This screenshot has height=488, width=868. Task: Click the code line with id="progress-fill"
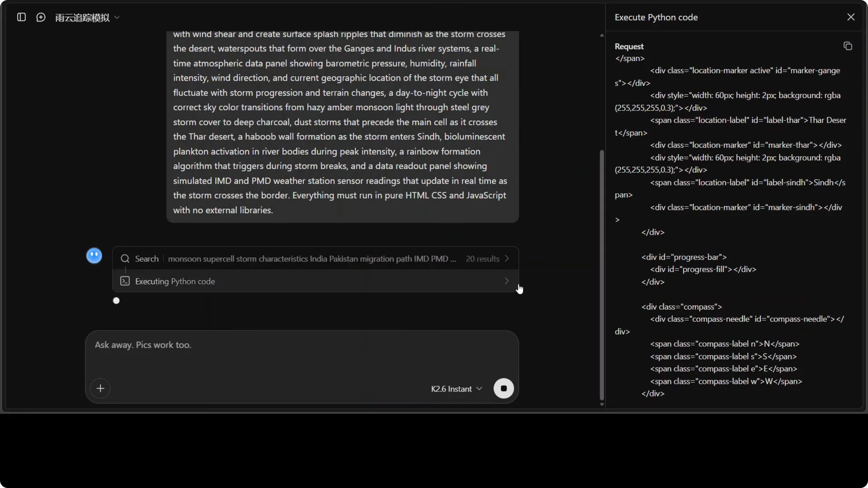703,269
